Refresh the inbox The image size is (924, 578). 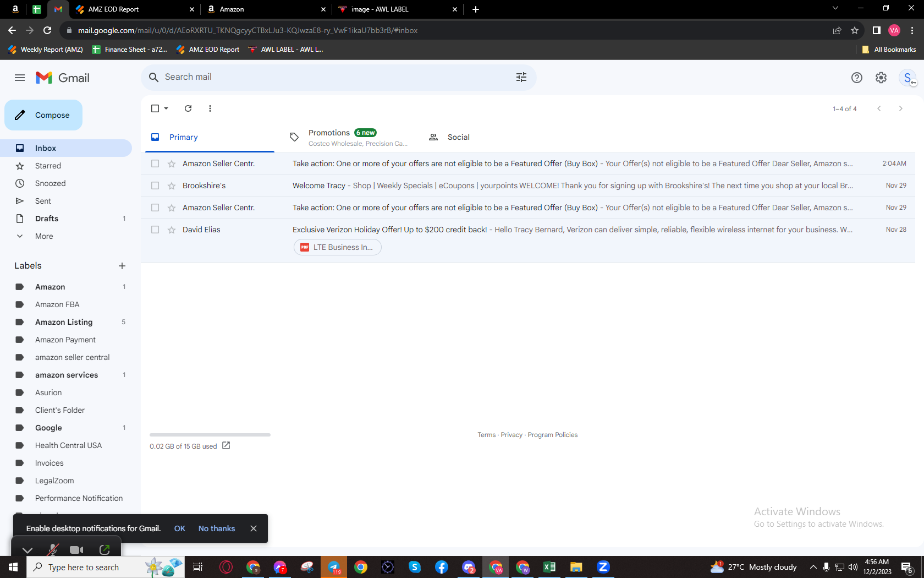(x=188, y=108)
